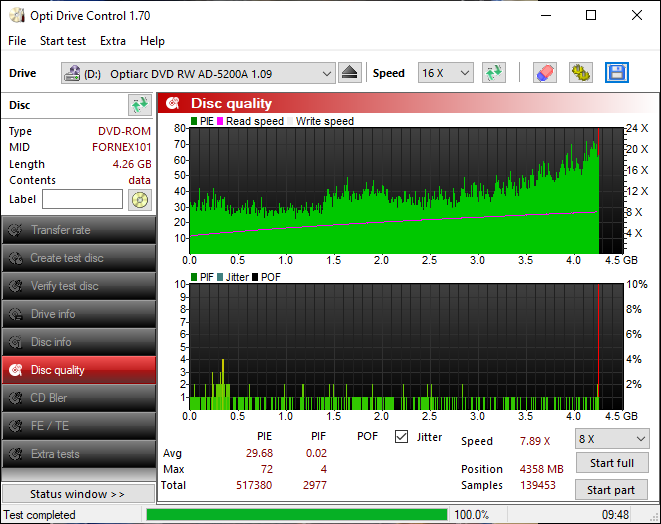
Task: Click the Disc quality header icon
Action: coord(173,103)
